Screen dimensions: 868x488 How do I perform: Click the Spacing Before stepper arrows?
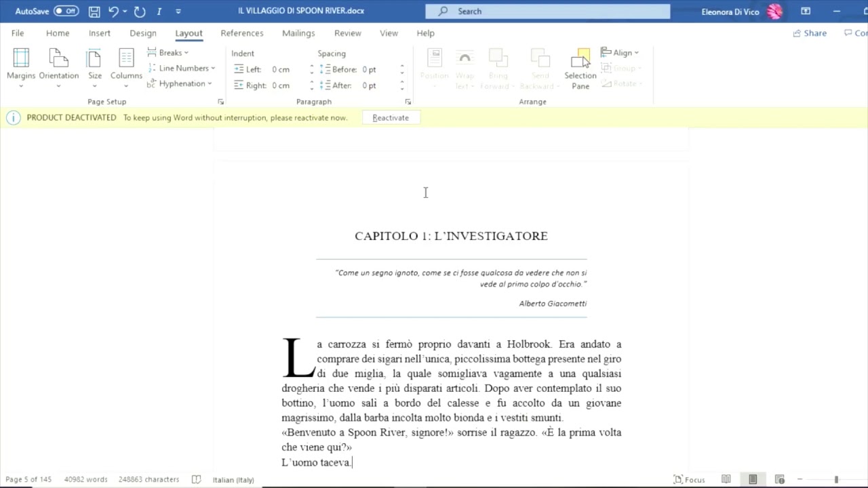pyautogui.click(x=402, y=70)
